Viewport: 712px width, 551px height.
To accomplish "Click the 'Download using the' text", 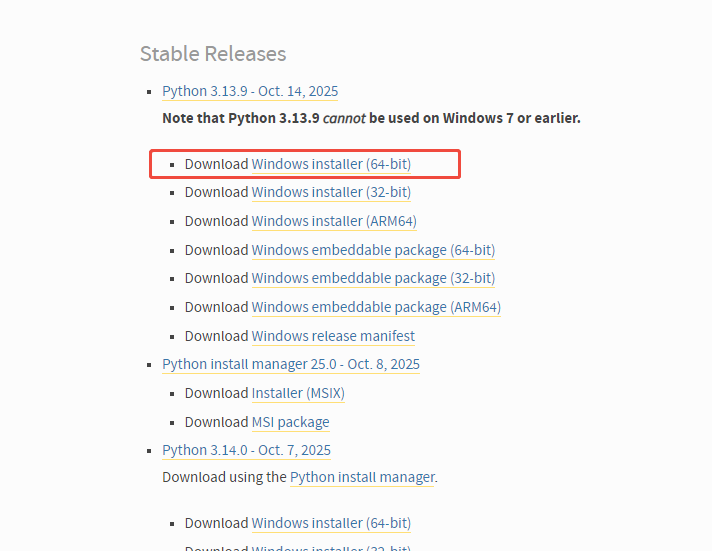I will coord(224,477).
